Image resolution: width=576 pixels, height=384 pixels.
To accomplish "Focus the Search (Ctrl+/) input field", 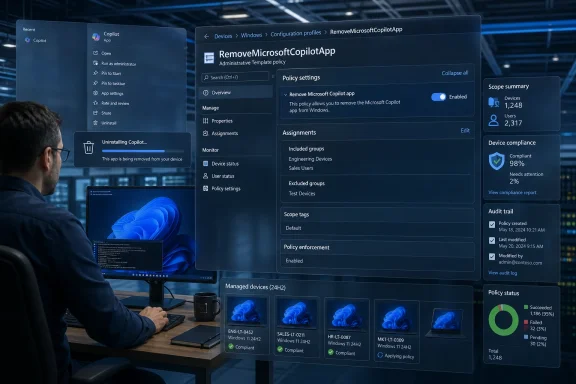I will click(x=235, y=77).
